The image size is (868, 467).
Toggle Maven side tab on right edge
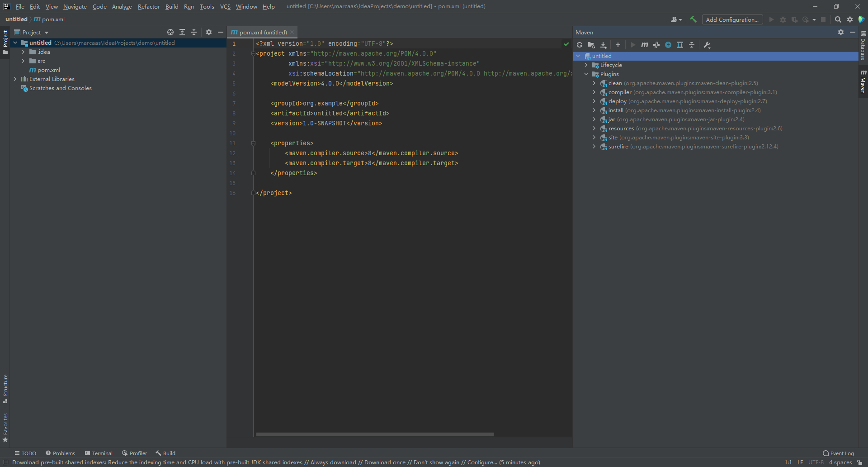863,82
